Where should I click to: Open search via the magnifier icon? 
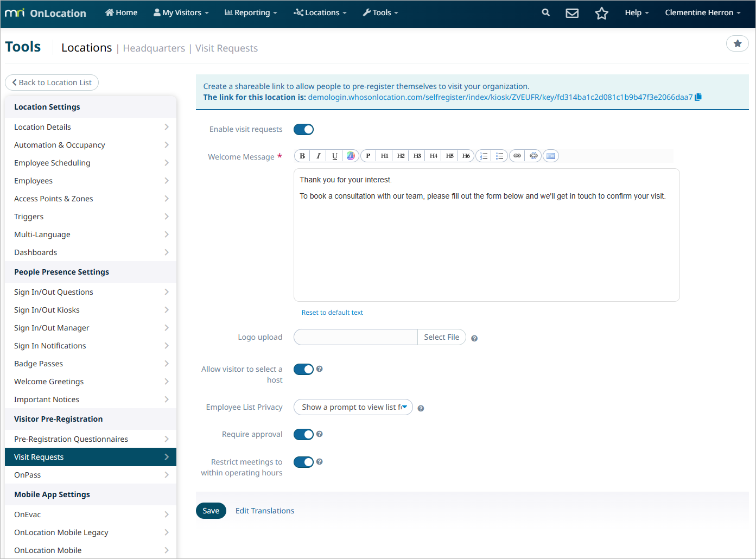coord(546,12)
